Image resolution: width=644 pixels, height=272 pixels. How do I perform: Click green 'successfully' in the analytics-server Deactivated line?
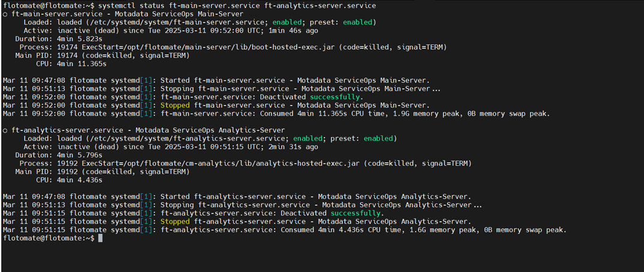pos(356,213)
